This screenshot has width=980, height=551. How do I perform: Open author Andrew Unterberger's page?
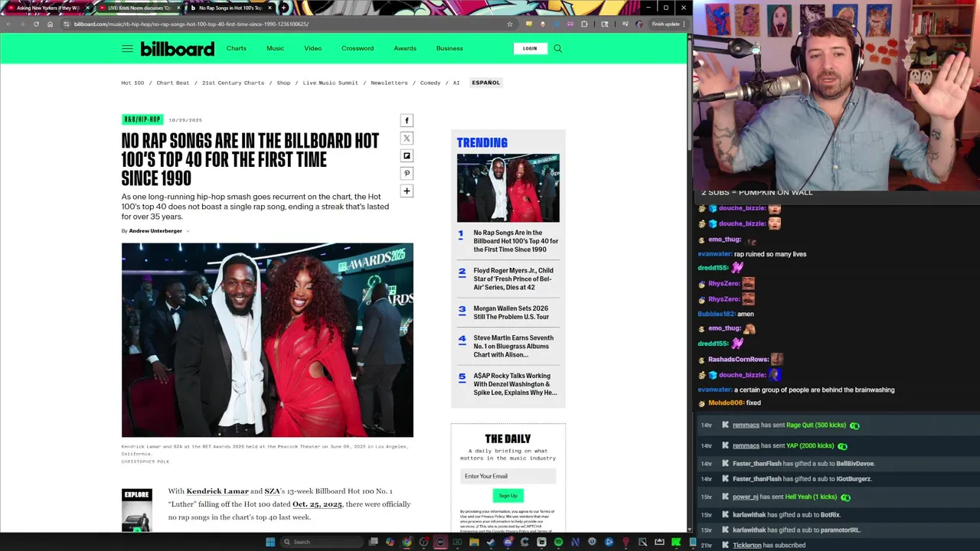(155, 231)
